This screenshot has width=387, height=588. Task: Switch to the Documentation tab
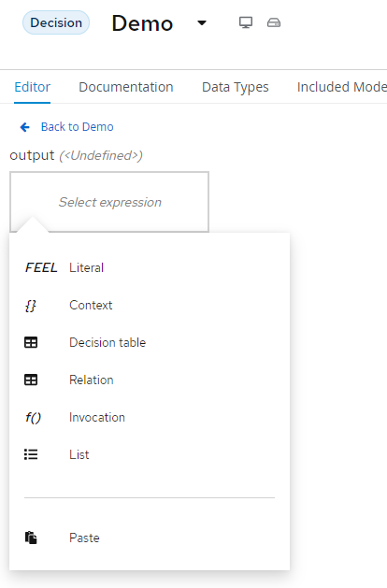[126, 87]
